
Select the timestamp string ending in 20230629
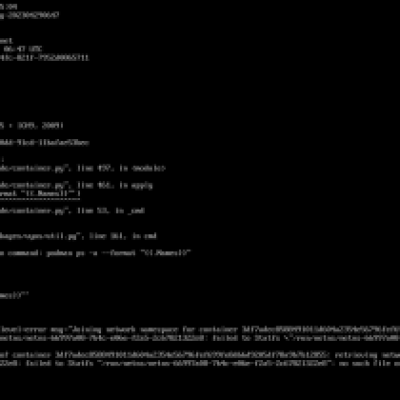pos(29,15)
